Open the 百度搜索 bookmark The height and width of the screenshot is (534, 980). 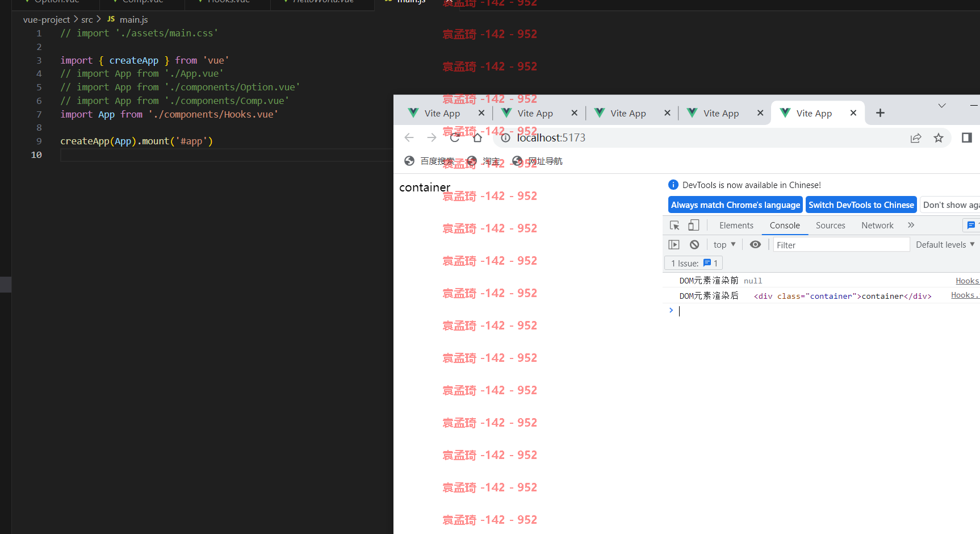coord(429,161)
